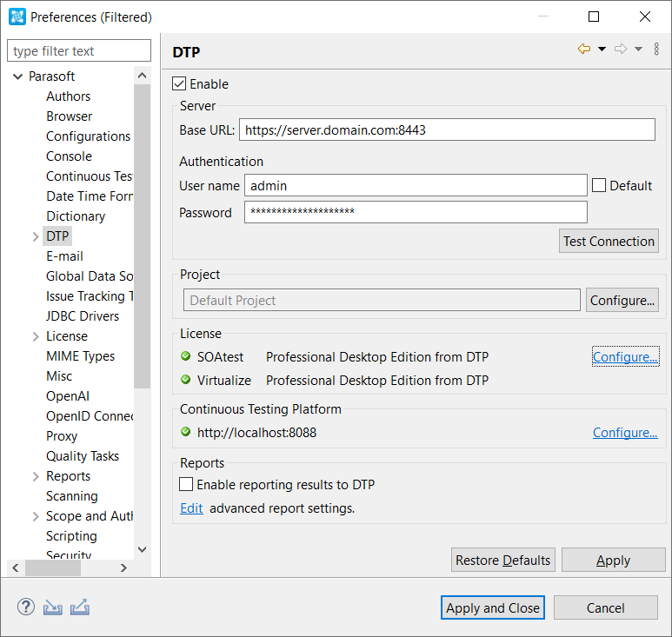Viewport: 672px width, 637px height.
Task: Open Scanning preferences page
Action: pyautogui.click(x=72, y=496)
